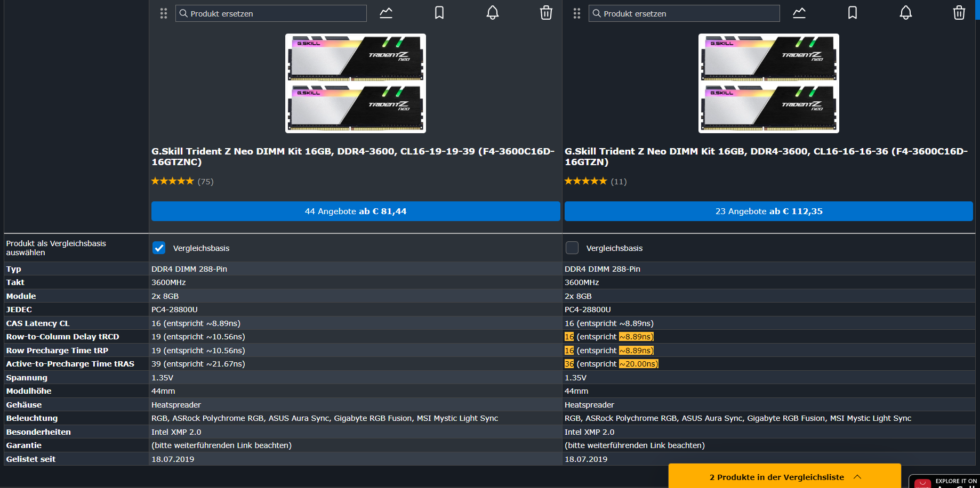Focus the right Produkt ersetzen input

click(x=684, y=13)
